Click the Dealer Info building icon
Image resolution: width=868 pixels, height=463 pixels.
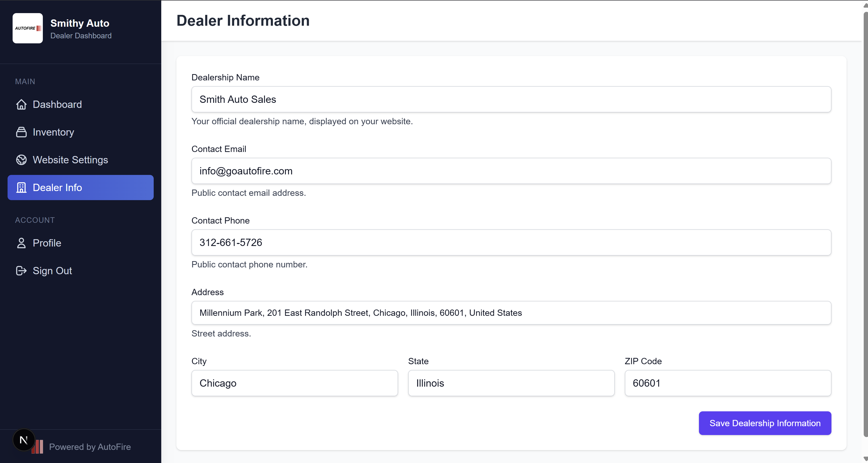[x=21, y=188]
